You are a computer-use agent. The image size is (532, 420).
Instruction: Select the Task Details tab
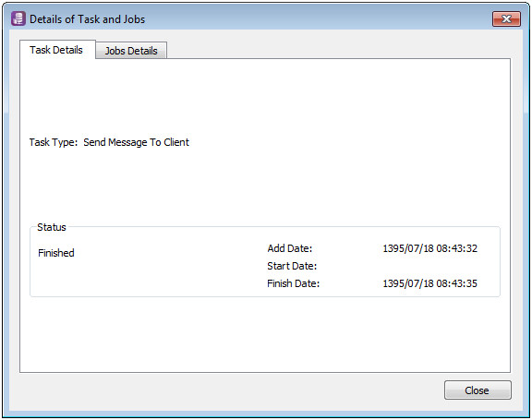pos(56,50)
